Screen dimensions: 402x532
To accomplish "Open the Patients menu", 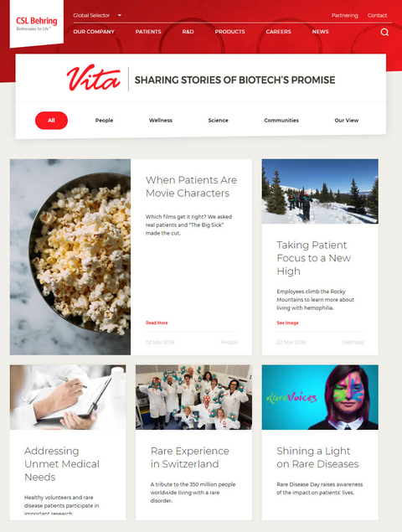I will click(148, 32).
